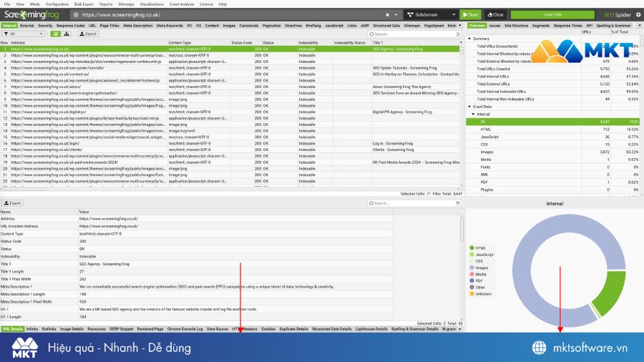Select row with /contact-us/ address
This screenshot has width=644, height=362.
point(230,74)
